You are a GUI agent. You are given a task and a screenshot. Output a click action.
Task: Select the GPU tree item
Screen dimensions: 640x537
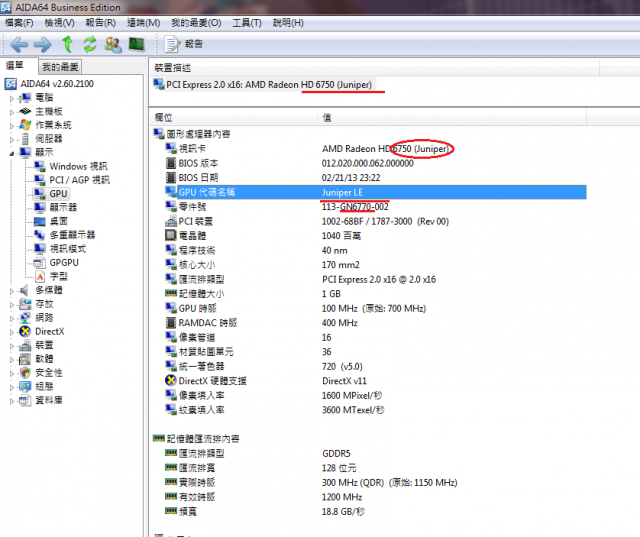click(58, 194)
